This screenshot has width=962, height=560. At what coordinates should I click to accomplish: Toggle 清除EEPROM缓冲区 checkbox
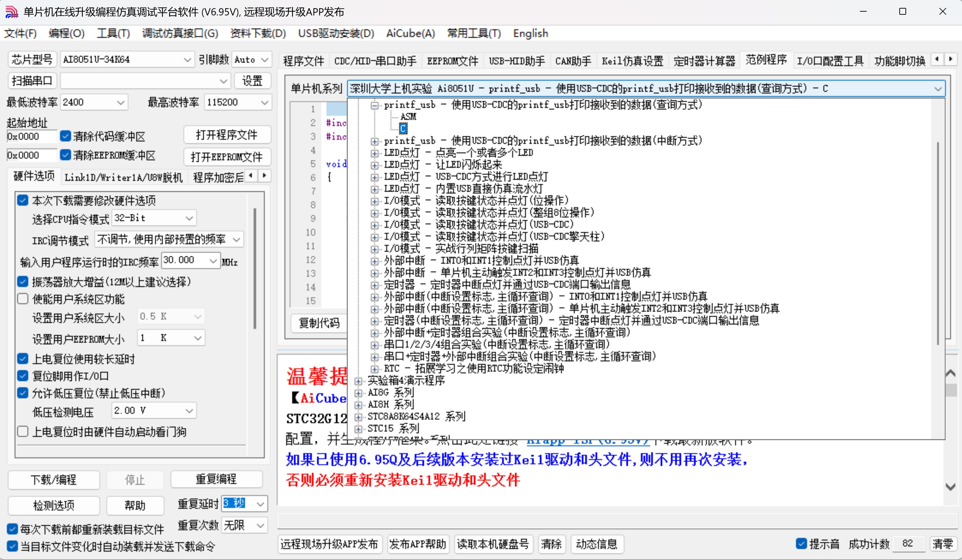pos(65,155)
